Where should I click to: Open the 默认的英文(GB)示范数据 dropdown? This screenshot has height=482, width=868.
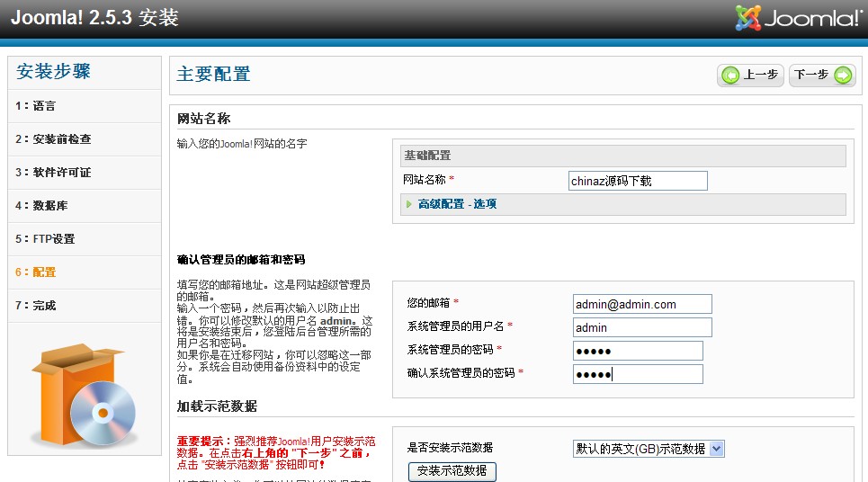coord(649,448)
